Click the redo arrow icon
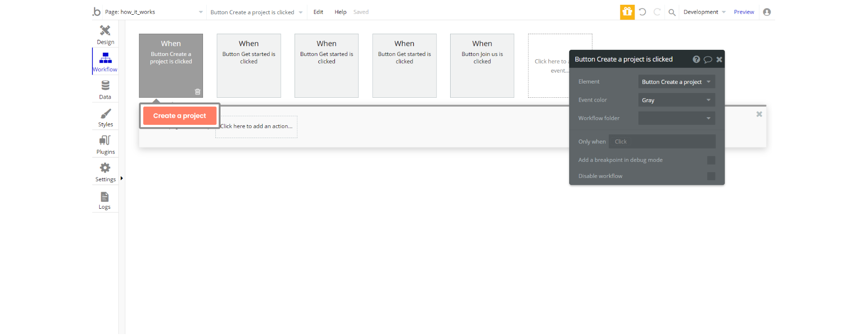The width and height of the screenshot is (868, 335). (657, 12)
